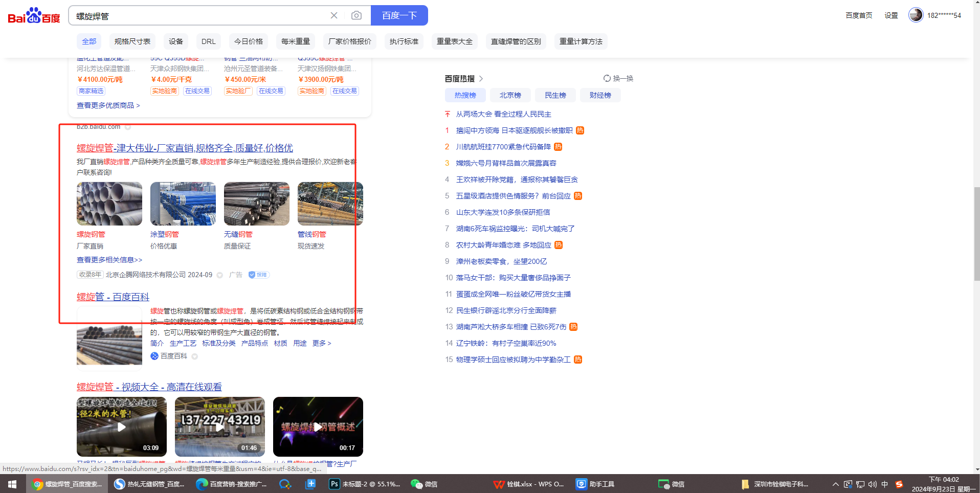This screenshot has height=493, width=980.
Task: Play the 00:17 螺旋焊接钢管概述 video
Action: coord(318,427)
